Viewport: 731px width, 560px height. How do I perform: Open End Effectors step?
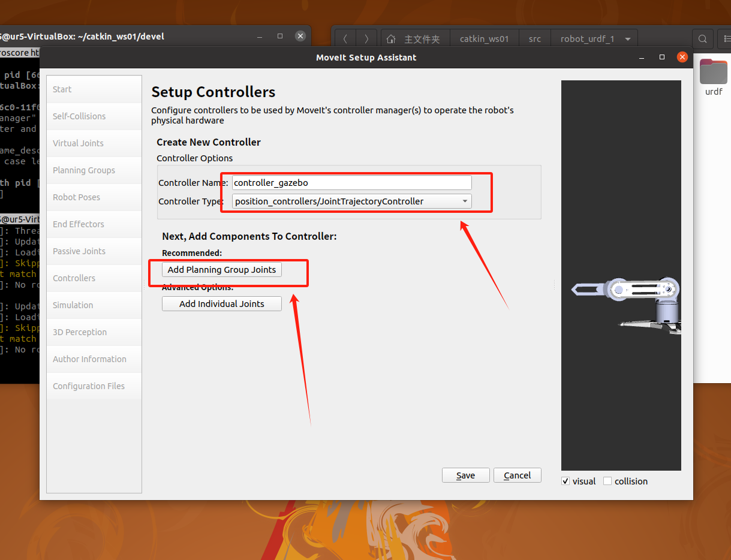tap(94, 224)
